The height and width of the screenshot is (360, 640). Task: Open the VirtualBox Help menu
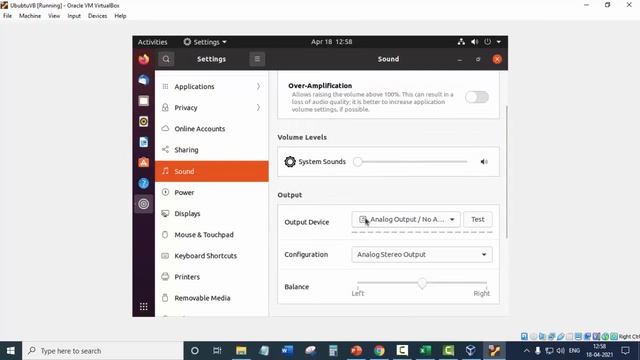(120, 16)
